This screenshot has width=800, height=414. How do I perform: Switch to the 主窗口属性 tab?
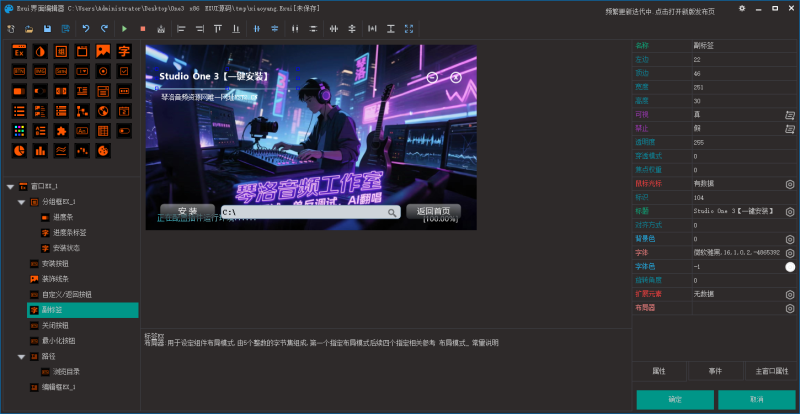(772, 371)
